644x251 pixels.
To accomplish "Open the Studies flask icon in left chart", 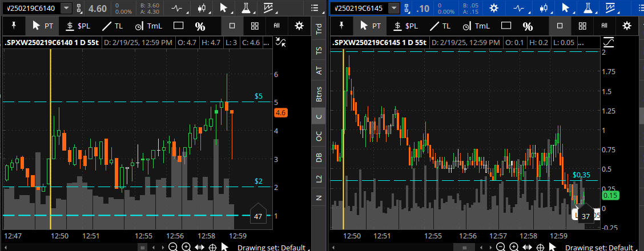I will tap(246, 9).
